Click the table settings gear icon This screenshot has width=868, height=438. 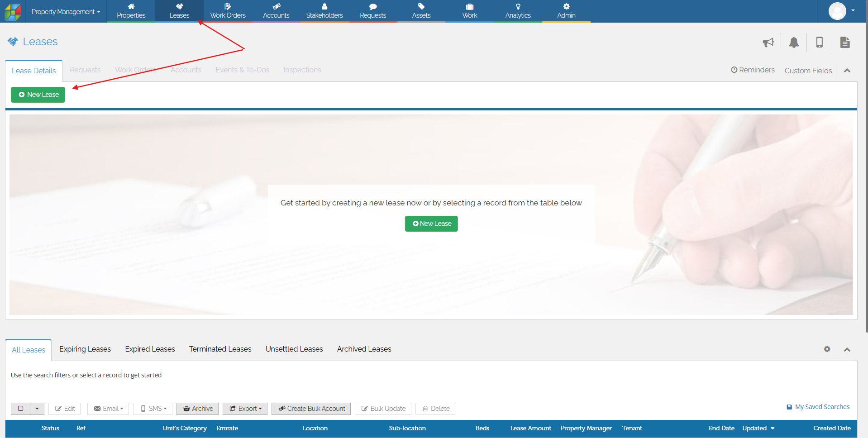pyautogui.click(x=827, y=349)
